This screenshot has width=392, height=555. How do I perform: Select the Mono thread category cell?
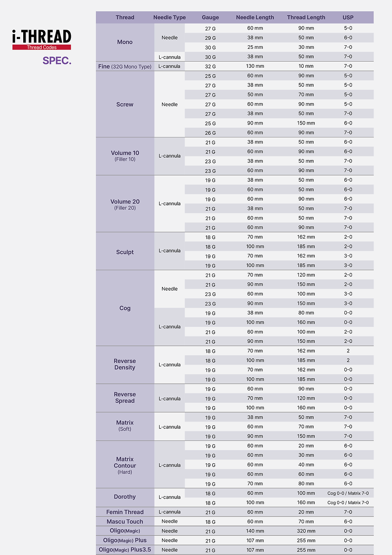(125, 42)
